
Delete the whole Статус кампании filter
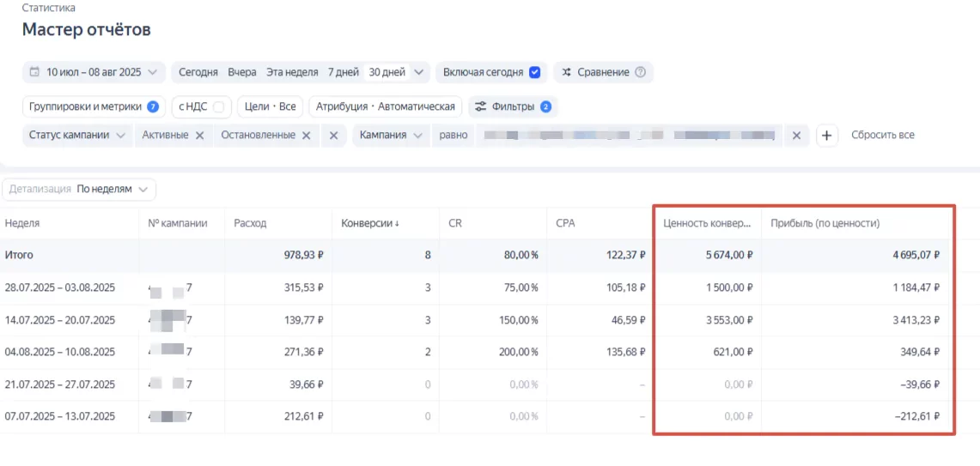334,136
